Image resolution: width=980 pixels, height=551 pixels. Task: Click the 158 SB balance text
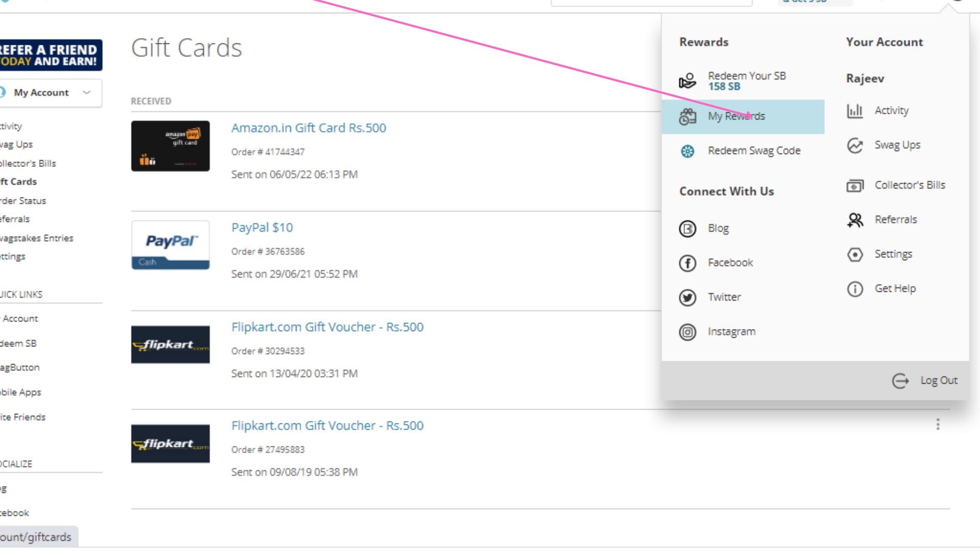[724, 87]
